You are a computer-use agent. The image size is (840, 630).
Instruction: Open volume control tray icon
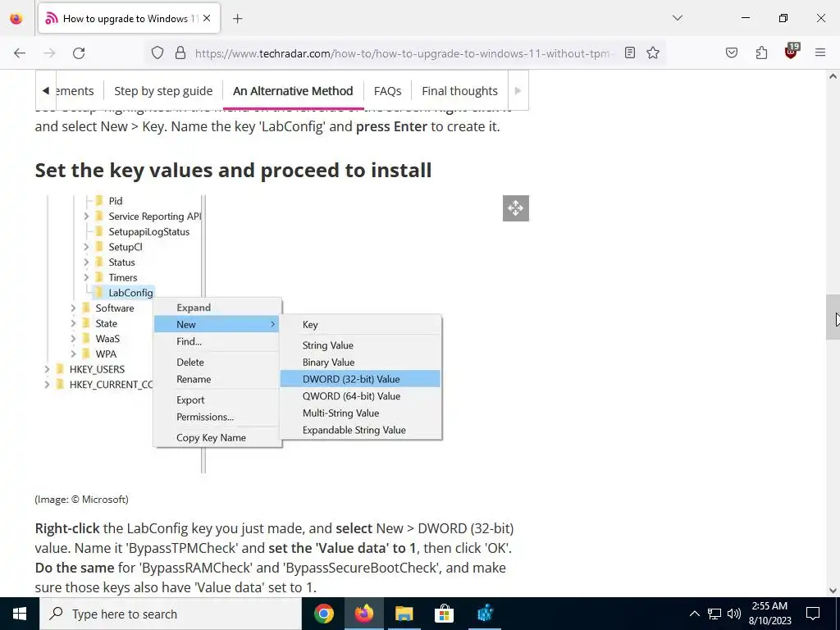pyautogui.click(x=734, y=614)
